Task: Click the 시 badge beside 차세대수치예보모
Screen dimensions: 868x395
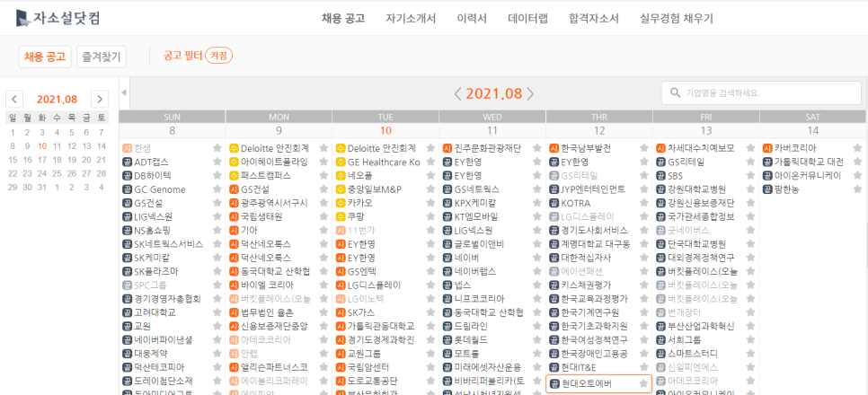Action: coord(660,148)
